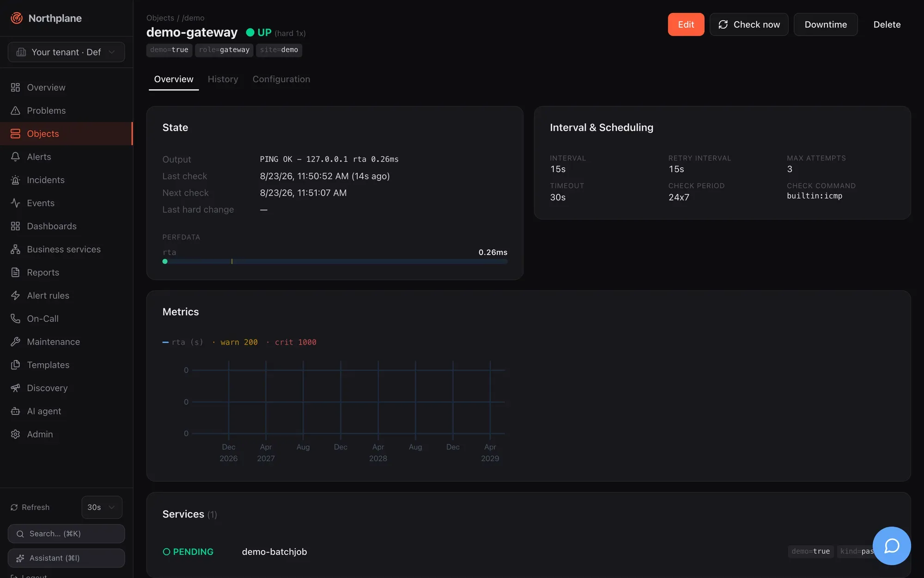The height and width of the screenshot is (578, 924).
Task: Open the 30s refresh interval dropdown
Action: pyautogui.click(x=102, y=507)
